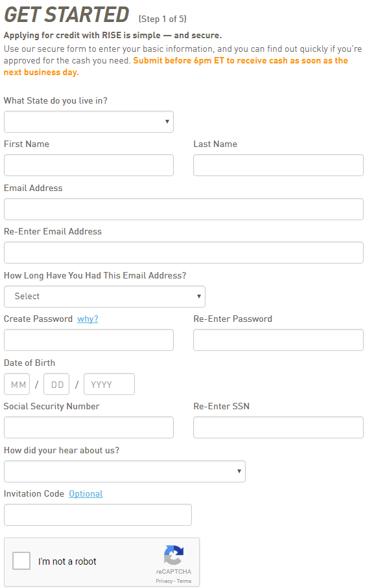Click the Create Password field
The width and height of the screenshot is (367, 588).
pyautogui.click(x=89, y=340)
